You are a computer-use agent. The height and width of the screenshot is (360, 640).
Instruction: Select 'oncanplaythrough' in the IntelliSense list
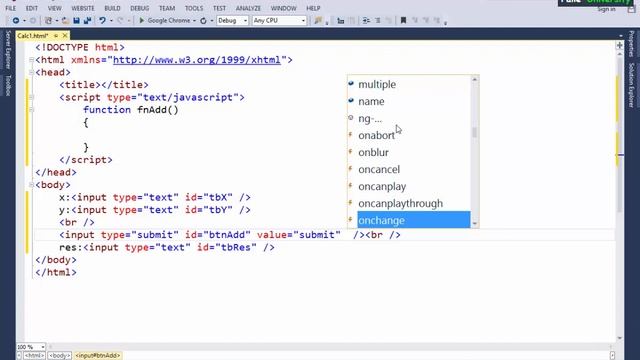click(x=409, y=203)
